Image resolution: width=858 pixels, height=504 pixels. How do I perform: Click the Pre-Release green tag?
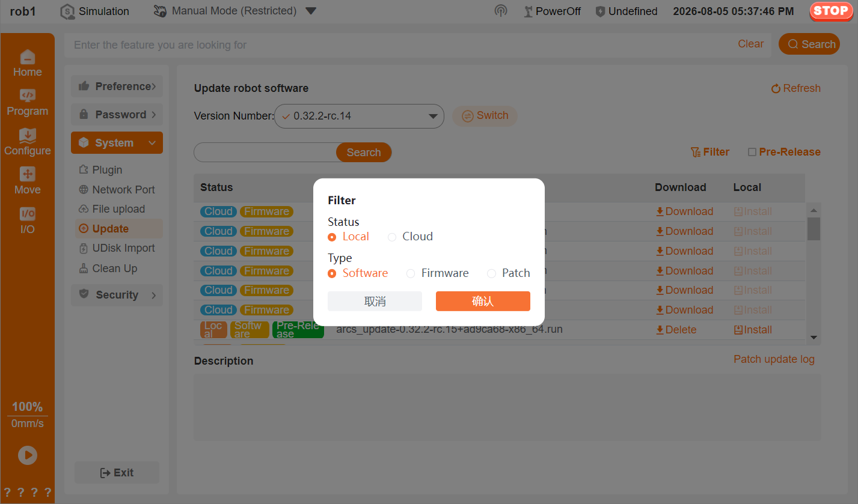298,330
